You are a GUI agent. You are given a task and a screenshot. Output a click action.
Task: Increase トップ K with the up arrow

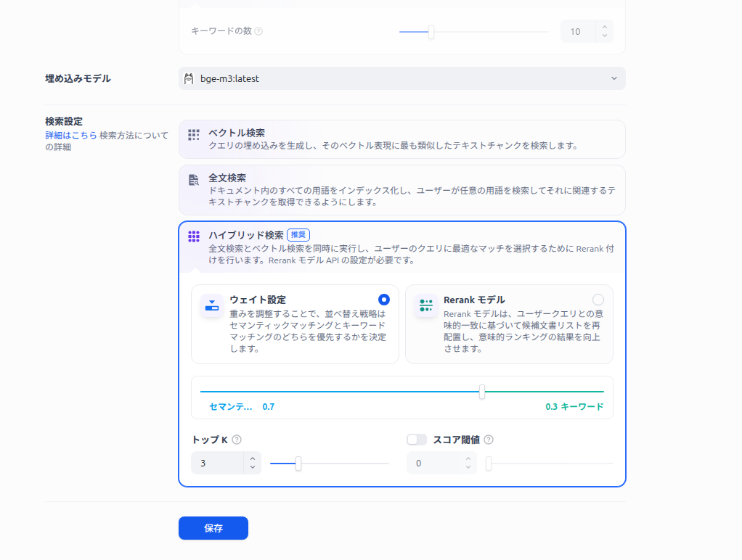pos(252,458)
